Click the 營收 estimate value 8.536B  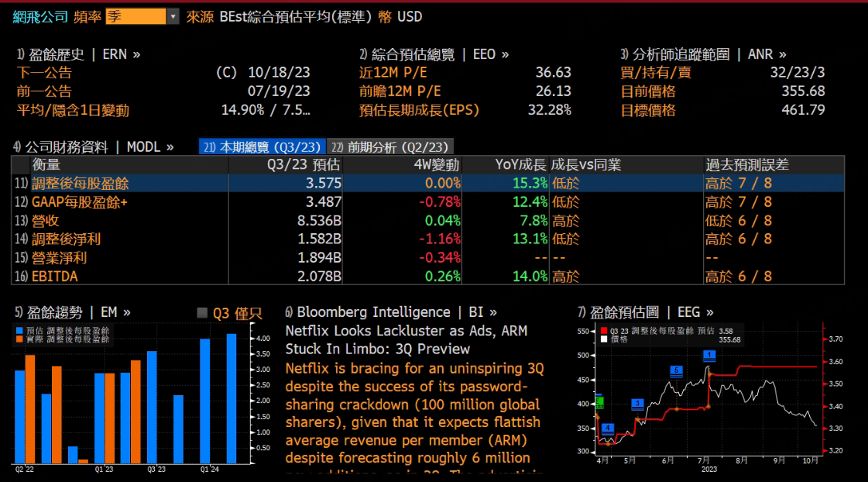pyautogui.click(x=320, y=221)
